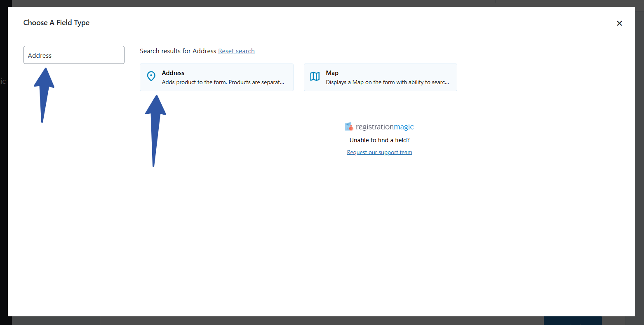Click the bold Address title in results
Screen dimensions: 644x325
(173, 73)
